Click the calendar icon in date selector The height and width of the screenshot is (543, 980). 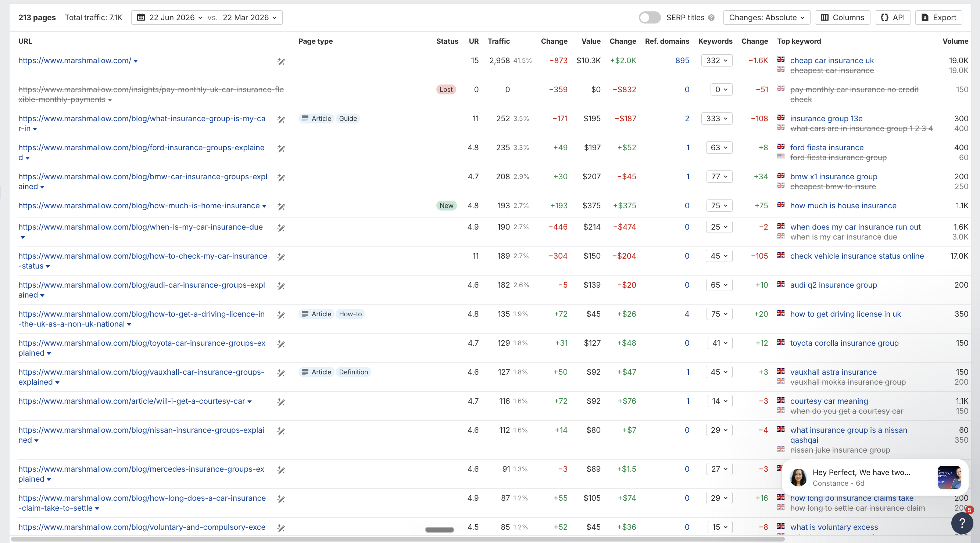[141, 17]
